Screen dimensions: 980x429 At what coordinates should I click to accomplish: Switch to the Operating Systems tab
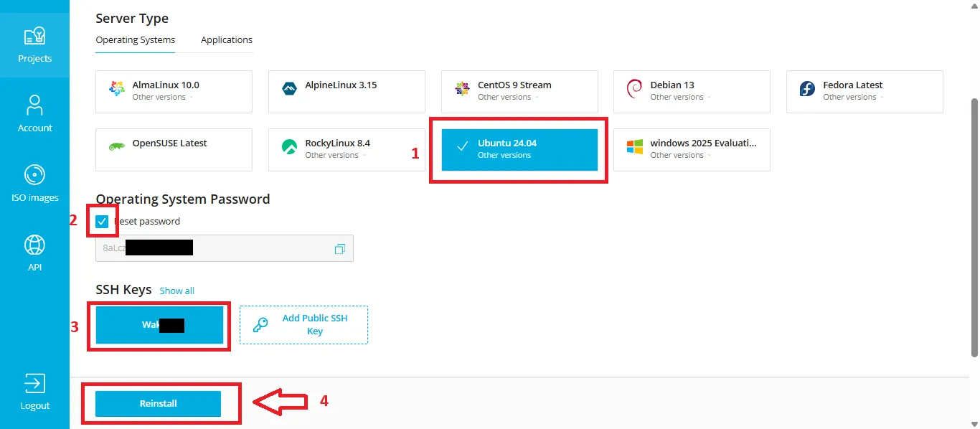135,40
